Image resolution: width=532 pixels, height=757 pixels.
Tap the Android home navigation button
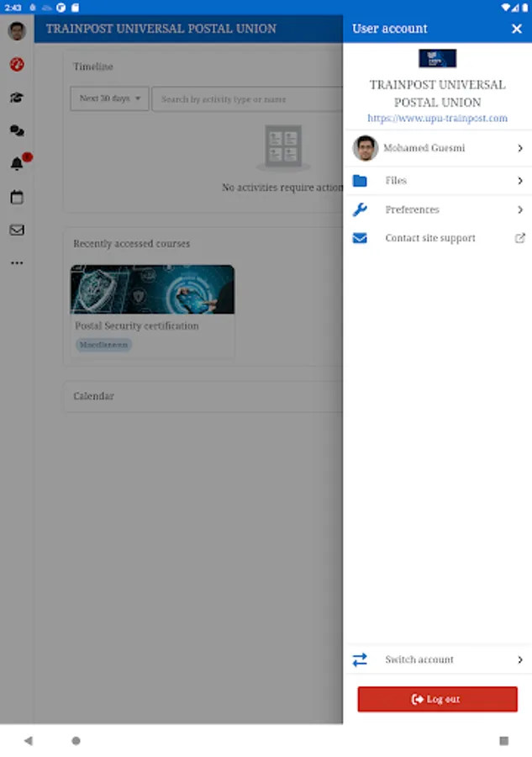point(76,740)
